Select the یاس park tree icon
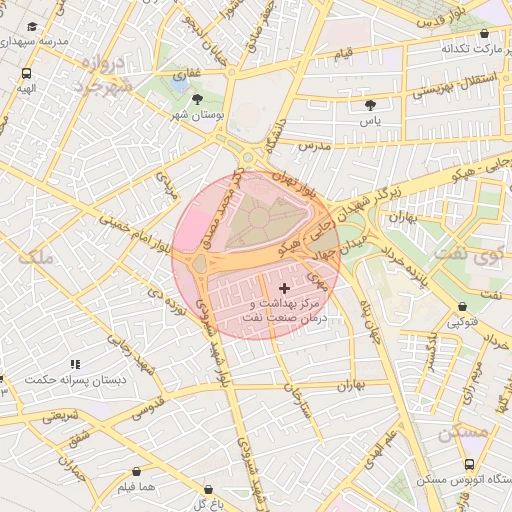 coord(370,105)
